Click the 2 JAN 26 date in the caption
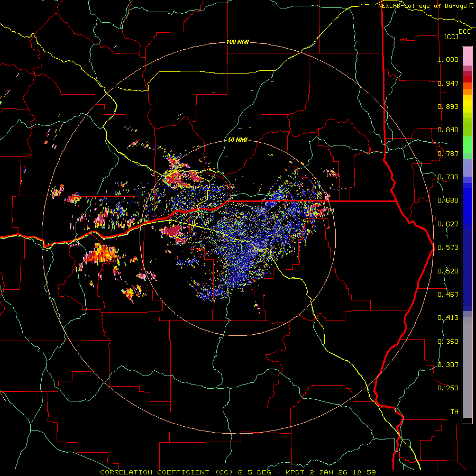Image resolution: width=476 pixels, height=476 pixels. (328, 472)
